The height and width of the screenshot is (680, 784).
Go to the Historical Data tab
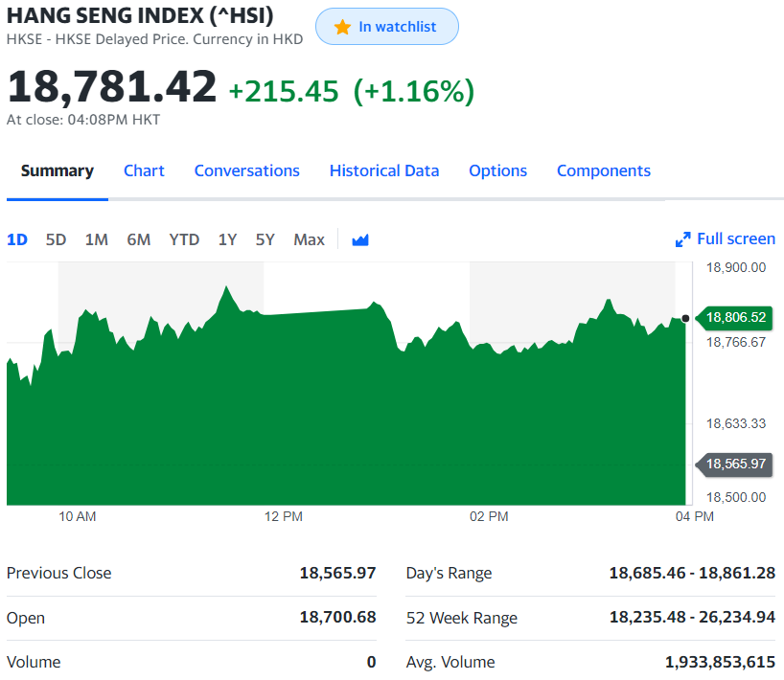click(x=384, y=170)
